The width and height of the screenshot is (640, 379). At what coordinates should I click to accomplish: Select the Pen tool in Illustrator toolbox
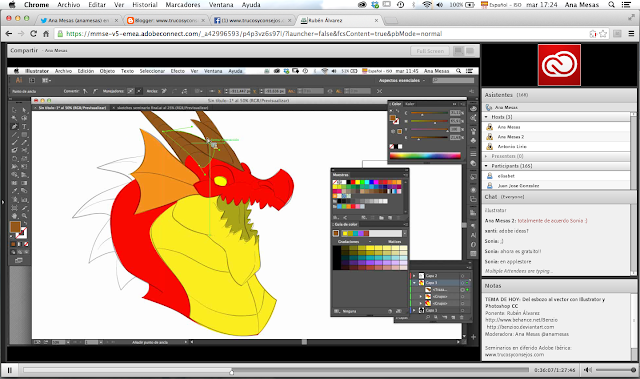[x=14, y=126]
